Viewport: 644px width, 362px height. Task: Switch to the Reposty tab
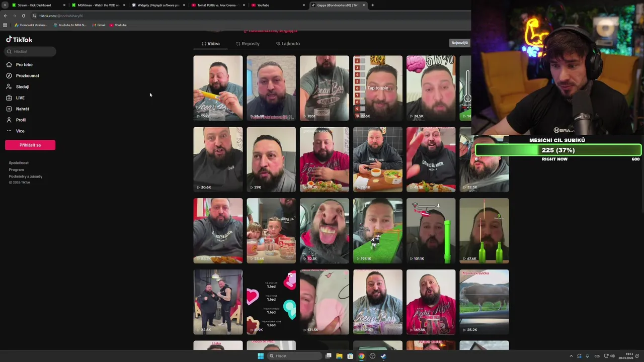(x=248, y=44)
